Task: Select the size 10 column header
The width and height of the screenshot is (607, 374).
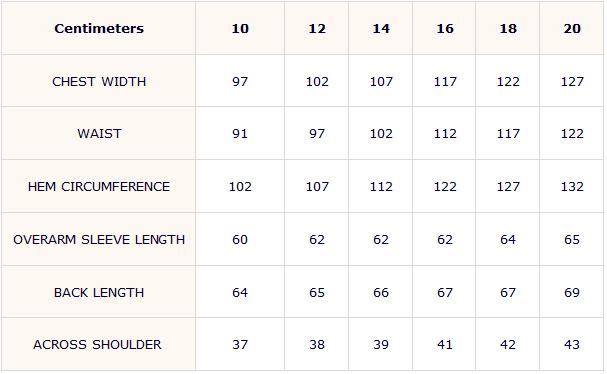Action: tap(240, 28)
